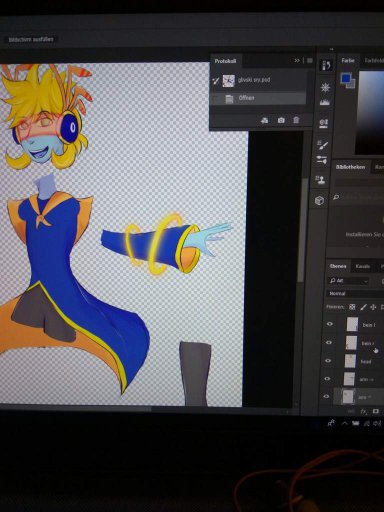Select the 'head' layer thumbnail
The height and width of the screenshot is (512, 384).
click(x=350, y=361)
